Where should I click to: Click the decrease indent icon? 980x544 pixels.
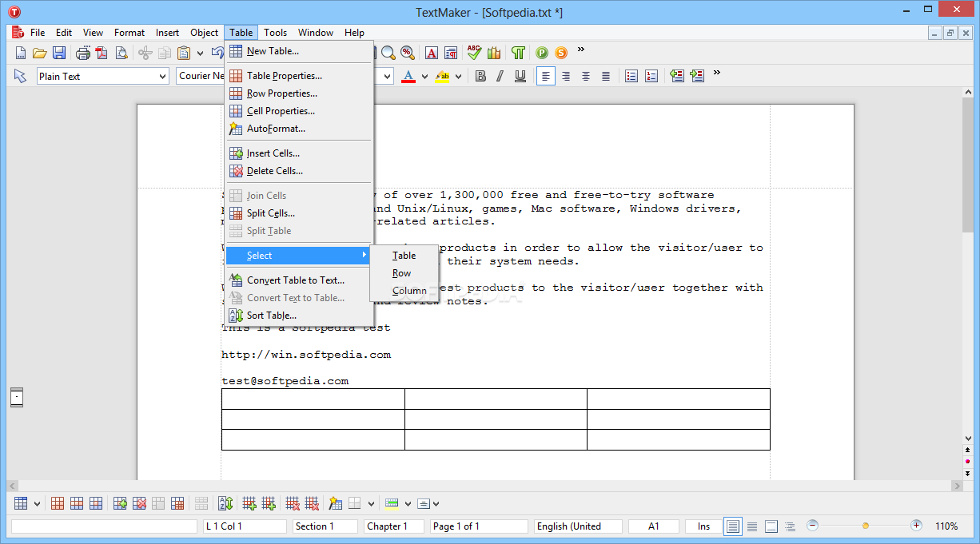pos(677,76)
